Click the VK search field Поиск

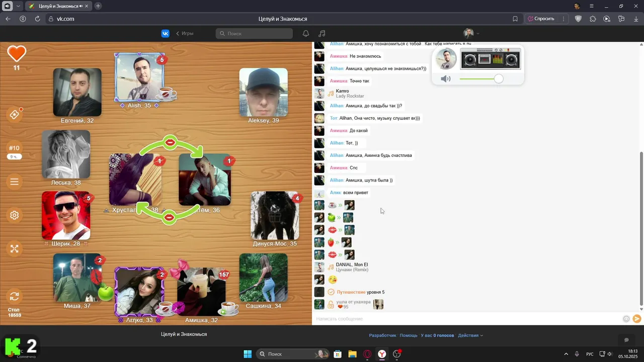[254, 33]
